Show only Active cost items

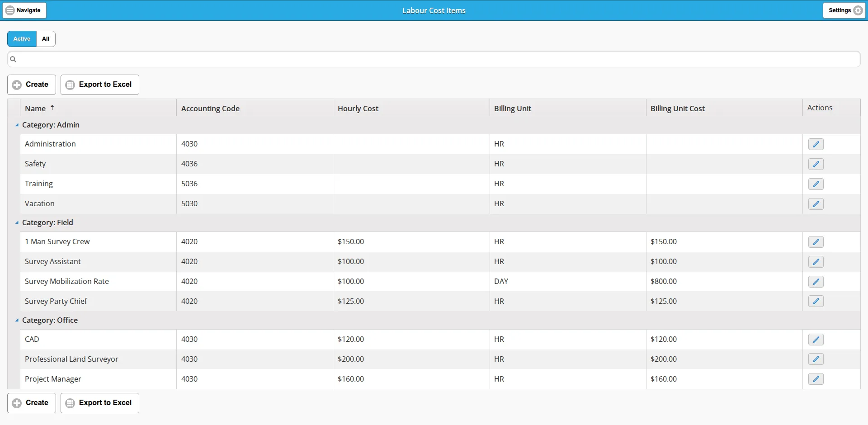(x=22, y=39)
